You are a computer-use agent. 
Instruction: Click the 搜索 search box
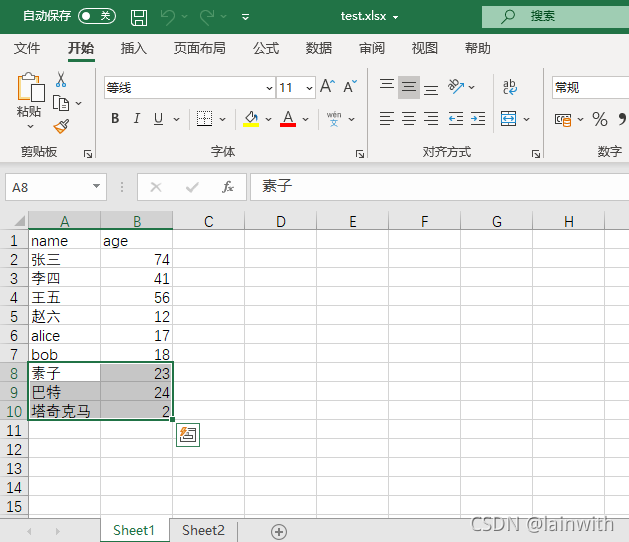point(555,16)
